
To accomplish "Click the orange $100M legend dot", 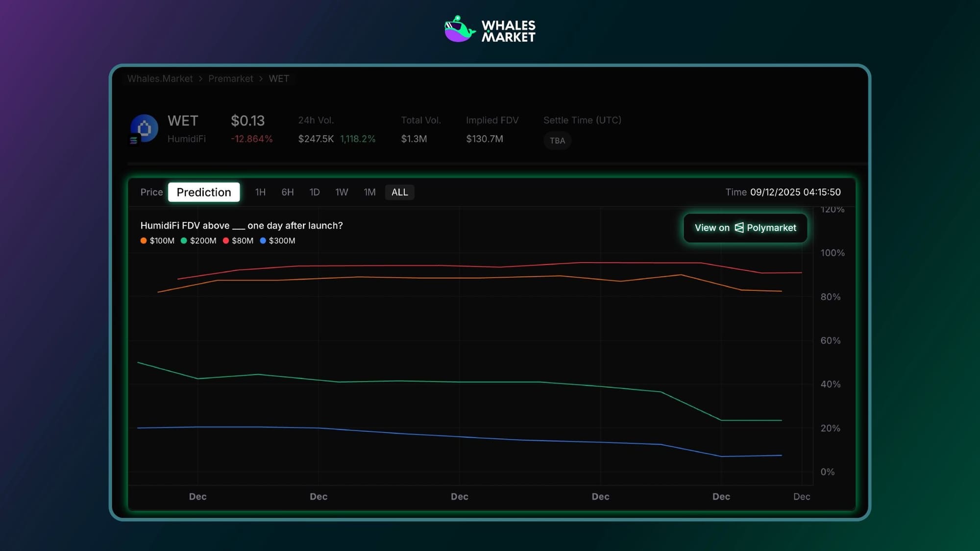I will click(143, 240).
